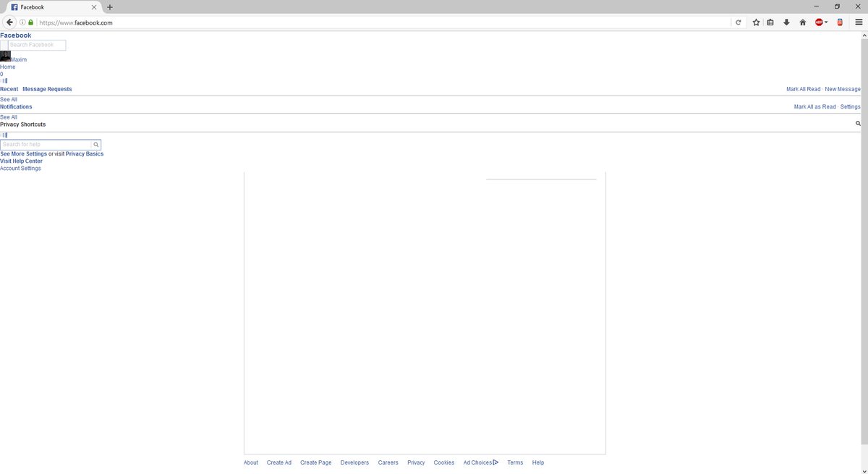Go to the browser home page icon
Image resolution: width=868 pixels, height=474 pixels.
pyautogui.click(x=802, y=22)
